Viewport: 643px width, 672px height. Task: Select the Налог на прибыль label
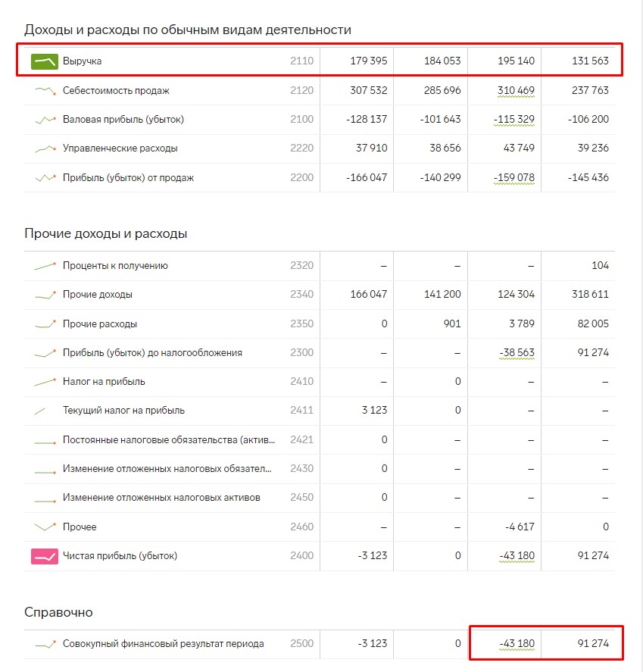(104, 381)
